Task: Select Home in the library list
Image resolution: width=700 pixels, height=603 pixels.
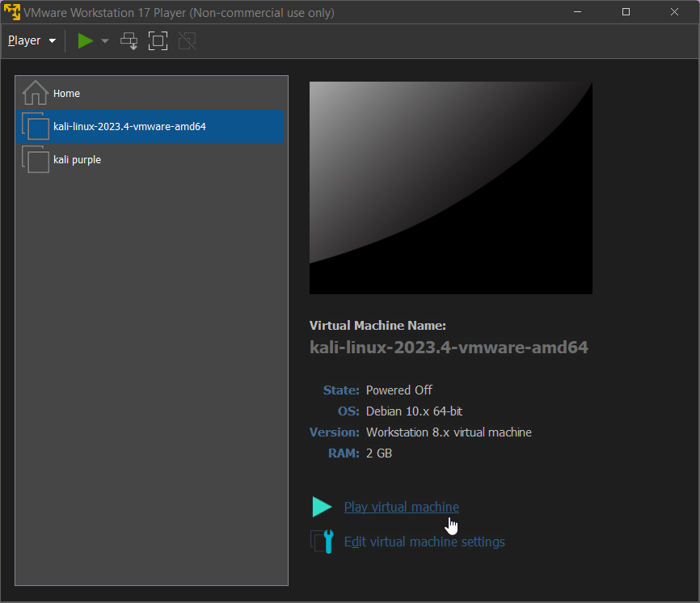Action: click(150, 93)
